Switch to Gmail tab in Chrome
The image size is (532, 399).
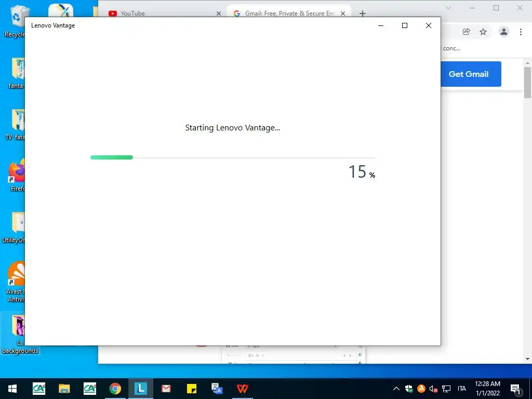point(288,13)
